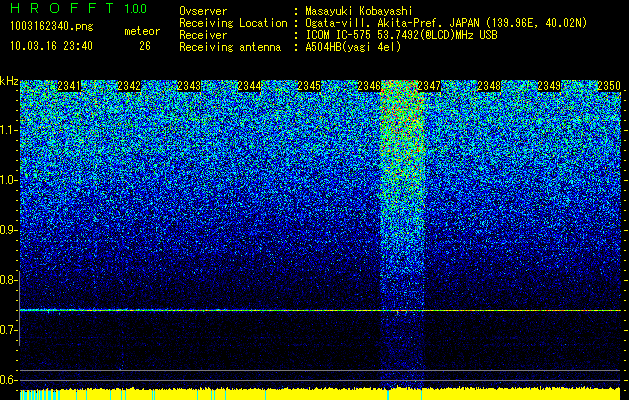Click the 2345 time marker
This screenshot has height=400, width=629.
pos(309,86)
